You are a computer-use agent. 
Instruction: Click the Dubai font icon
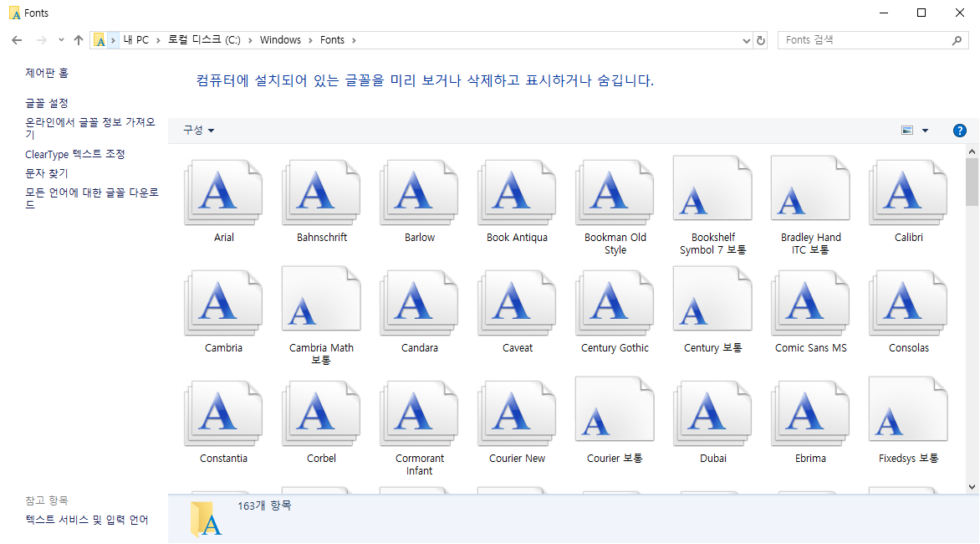[x=712, y=414]
